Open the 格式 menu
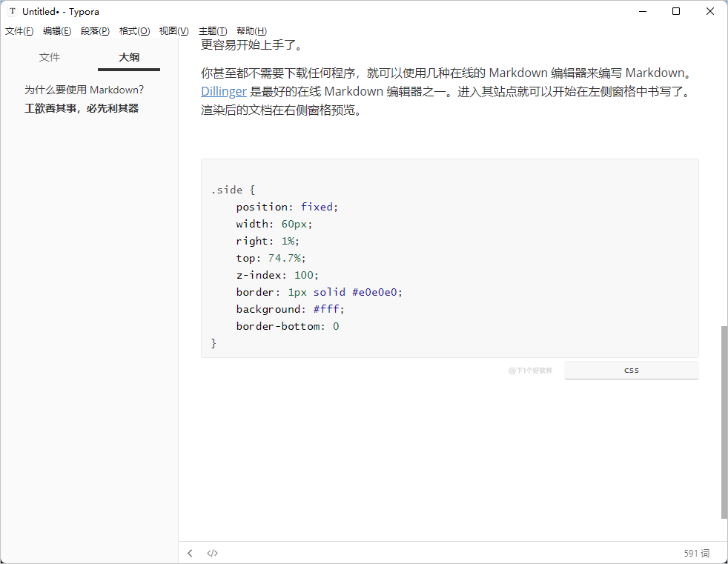Viewport: 728px width, 564px height. [x=134, y=31]
